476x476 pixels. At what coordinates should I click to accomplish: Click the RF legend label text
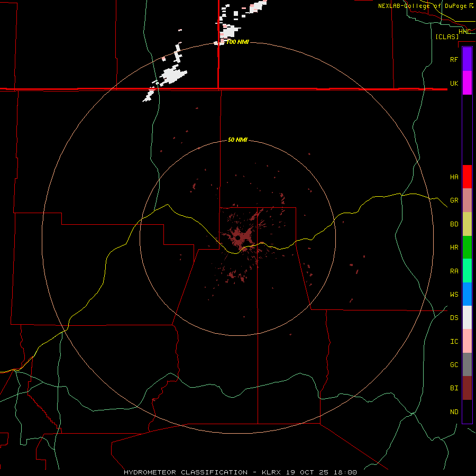point(454,59)
